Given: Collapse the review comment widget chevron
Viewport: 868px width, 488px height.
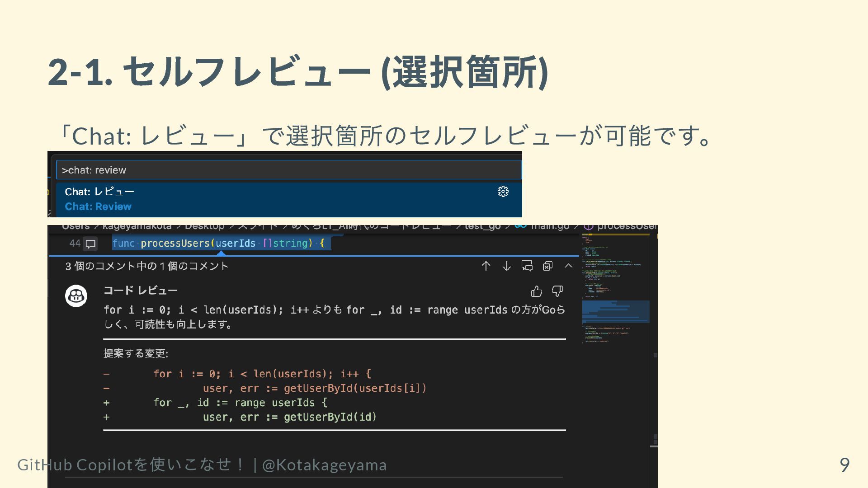Looking at the screenshot, I should click(x=569, y=266).
